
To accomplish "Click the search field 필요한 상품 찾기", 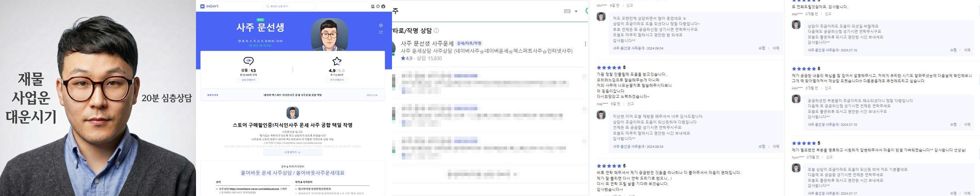I will point(290,6).
